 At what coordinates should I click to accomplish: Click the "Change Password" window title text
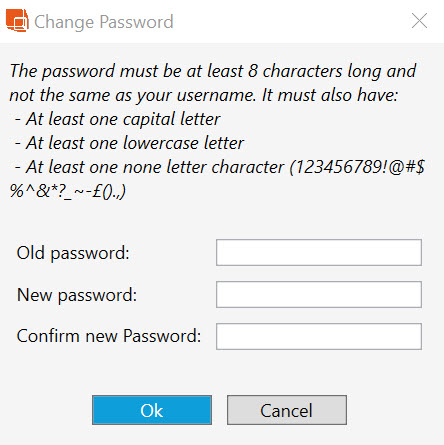(104, 22)
